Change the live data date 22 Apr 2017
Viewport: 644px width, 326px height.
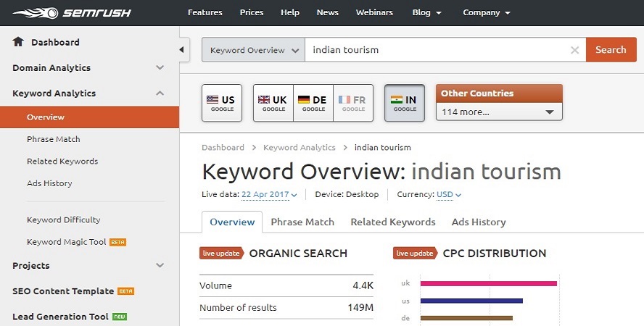pos(269,194)
